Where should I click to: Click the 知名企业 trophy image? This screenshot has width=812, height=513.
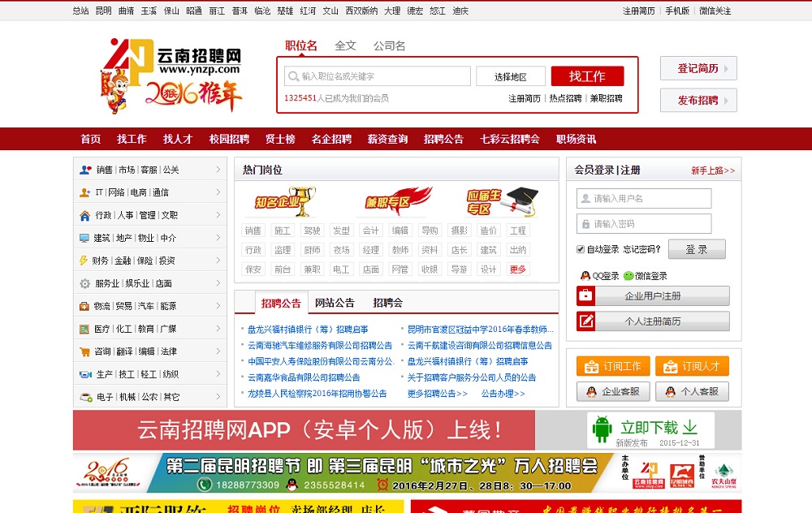pos(285,201)
